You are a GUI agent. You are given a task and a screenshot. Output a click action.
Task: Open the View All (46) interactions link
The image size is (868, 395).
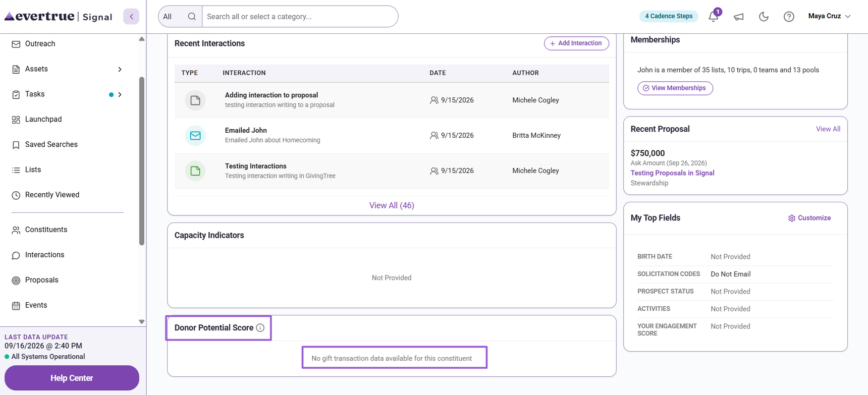click(392, 205)
